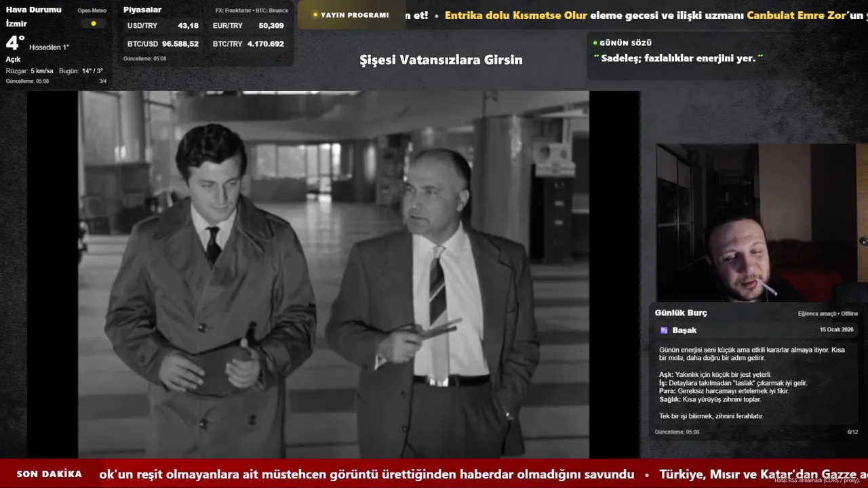Click the webcam feed of the streamer
The height and width of the screenshot is (488, 868).
tap(762, 223)
